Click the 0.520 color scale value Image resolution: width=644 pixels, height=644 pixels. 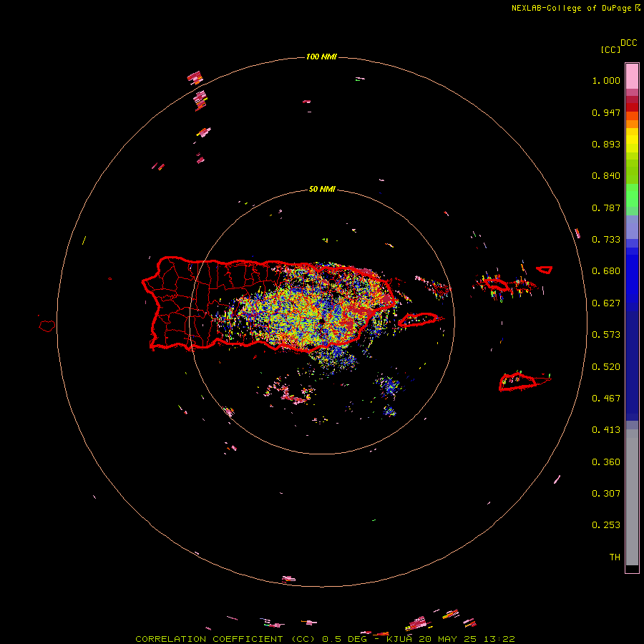click(606, 367)
